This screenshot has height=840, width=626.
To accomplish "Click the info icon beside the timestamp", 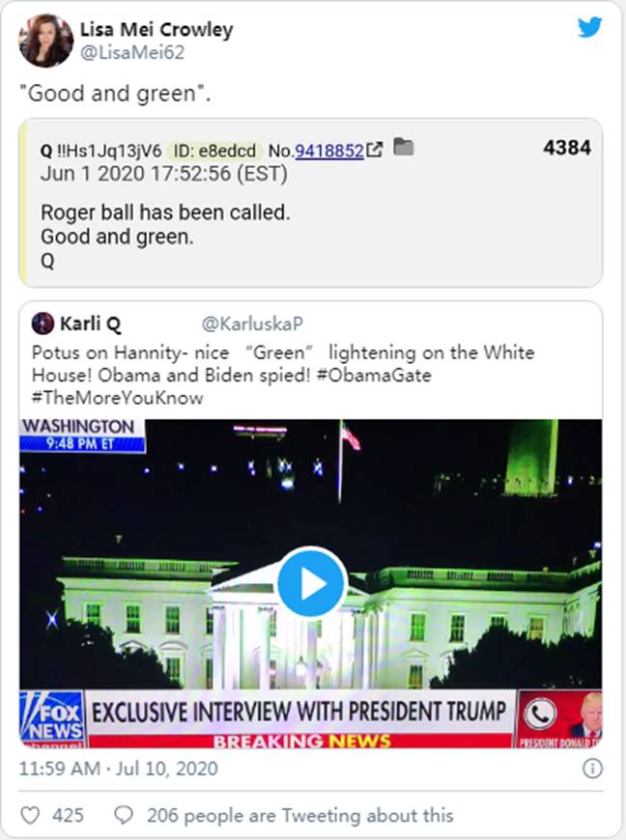I will point(592,769).
